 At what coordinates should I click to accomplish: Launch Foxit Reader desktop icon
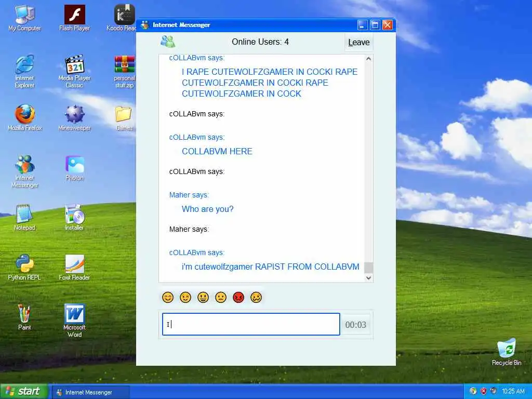click(x=74, y=267)
